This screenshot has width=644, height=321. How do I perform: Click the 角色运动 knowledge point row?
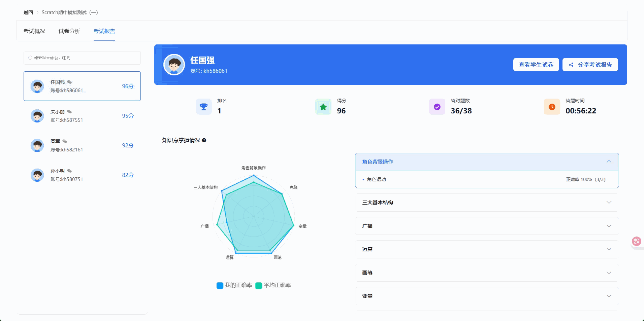[487, 179]
